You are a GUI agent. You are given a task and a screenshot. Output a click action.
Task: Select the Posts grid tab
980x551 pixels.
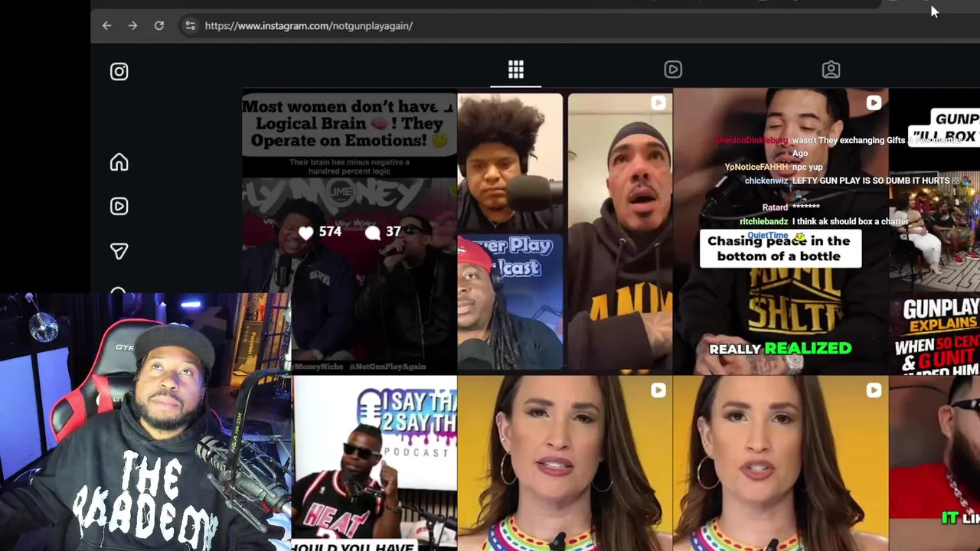pyautogui.click(x=516, y=70)
